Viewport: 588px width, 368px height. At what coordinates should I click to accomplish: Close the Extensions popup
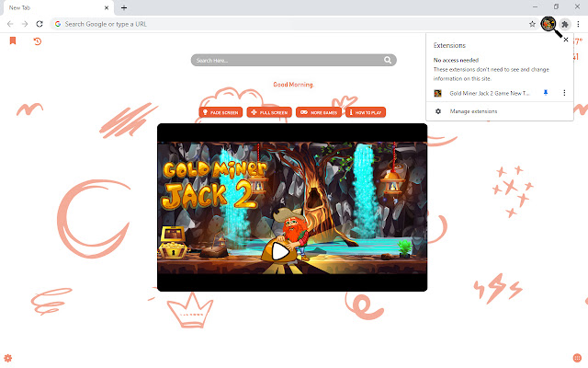click(566, 40)
